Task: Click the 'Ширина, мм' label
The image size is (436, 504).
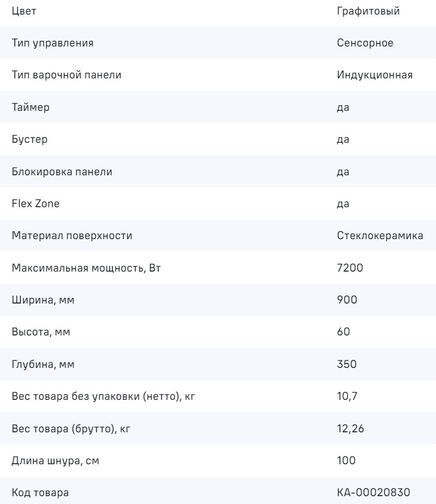Action: click(x=43, y=300)
